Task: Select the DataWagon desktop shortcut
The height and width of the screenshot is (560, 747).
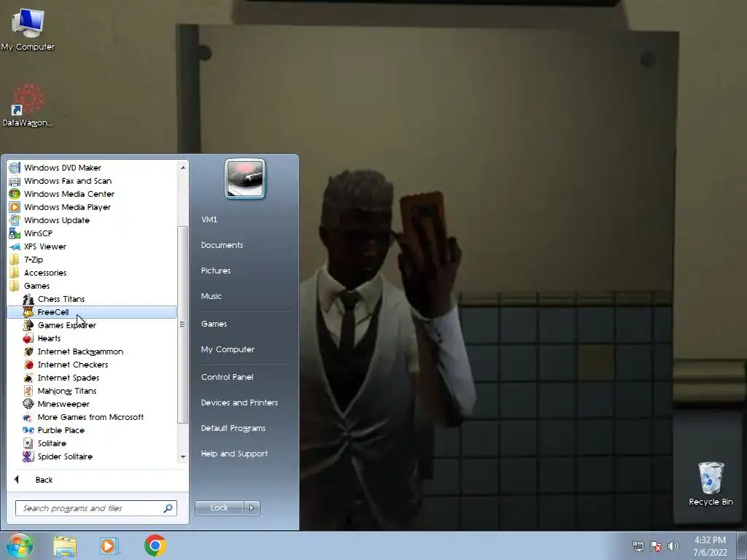Action: tap(28, 106)
